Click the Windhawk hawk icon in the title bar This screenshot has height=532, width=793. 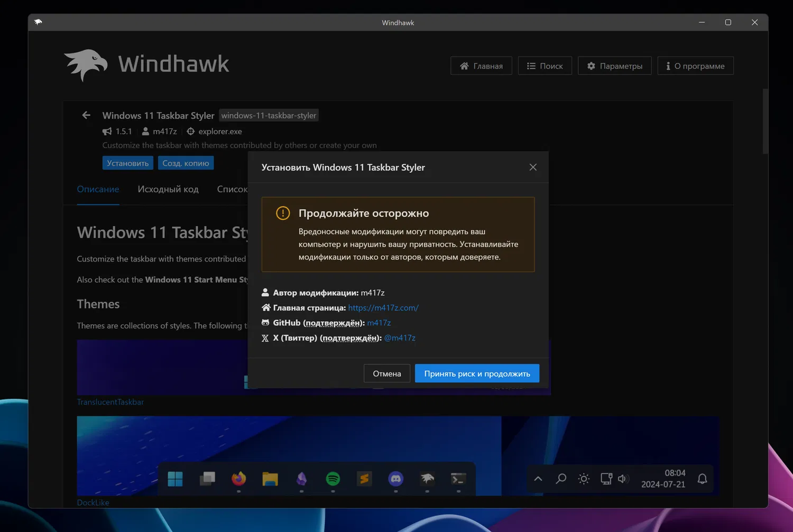[38, 22]
